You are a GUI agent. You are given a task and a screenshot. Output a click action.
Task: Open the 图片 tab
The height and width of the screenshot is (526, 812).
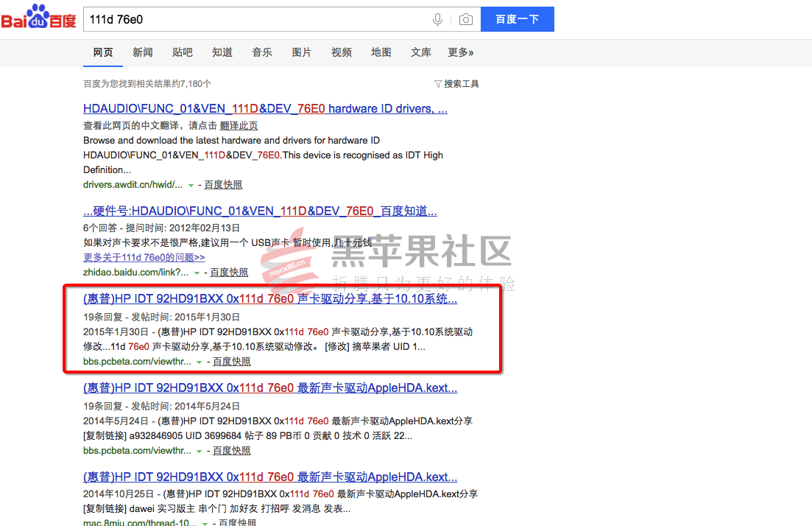[x=301, y=52]
